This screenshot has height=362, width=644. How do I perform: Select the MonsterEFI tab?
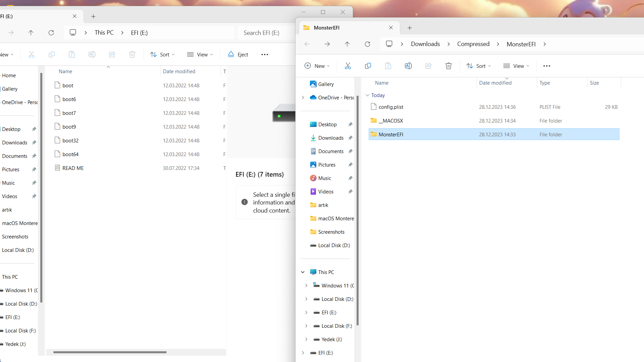pos(342,28)
